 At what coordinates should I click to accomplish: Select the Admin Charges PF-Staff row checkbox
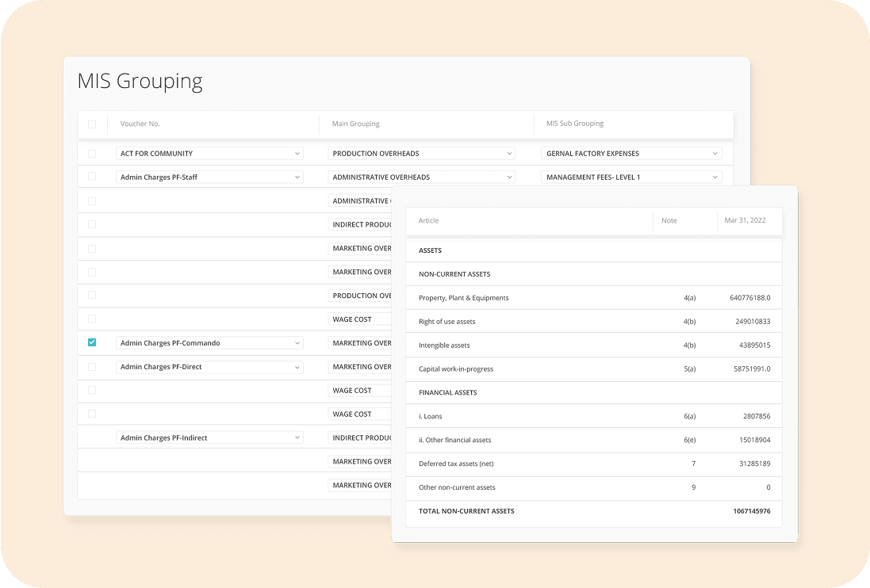[x=92, y=177]
